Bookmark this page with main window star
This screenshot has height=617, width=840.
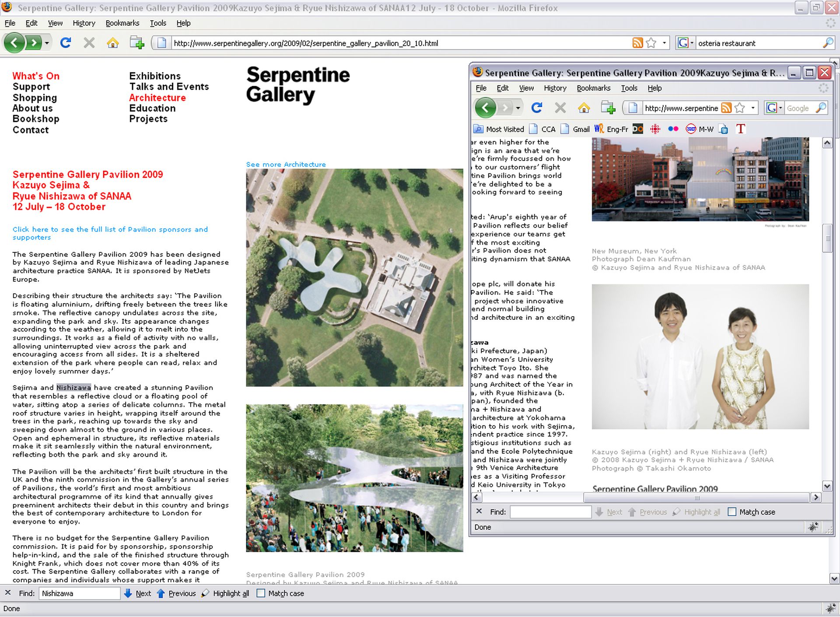[x=651, y=43]
